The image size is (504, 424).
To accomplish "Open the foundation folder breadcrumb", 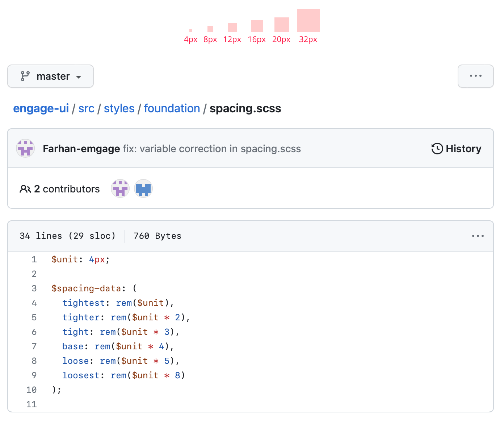I will [x=172, y=108].
